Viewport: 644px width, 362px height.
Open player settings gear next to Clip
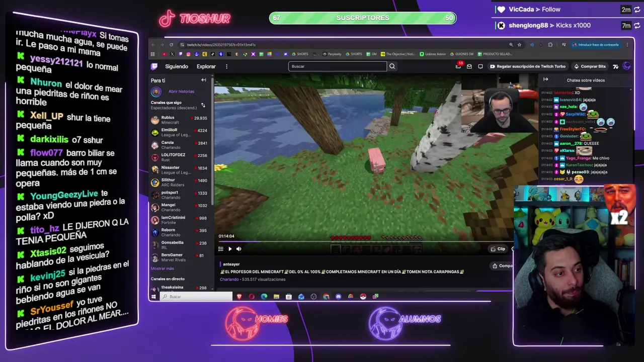click(512, 249)
